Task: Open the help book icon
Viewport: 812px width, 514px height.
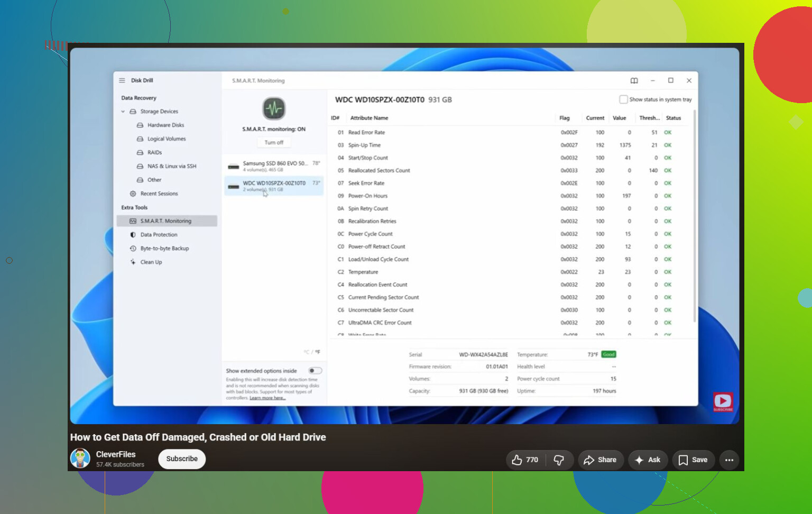Action: [634, 81]
